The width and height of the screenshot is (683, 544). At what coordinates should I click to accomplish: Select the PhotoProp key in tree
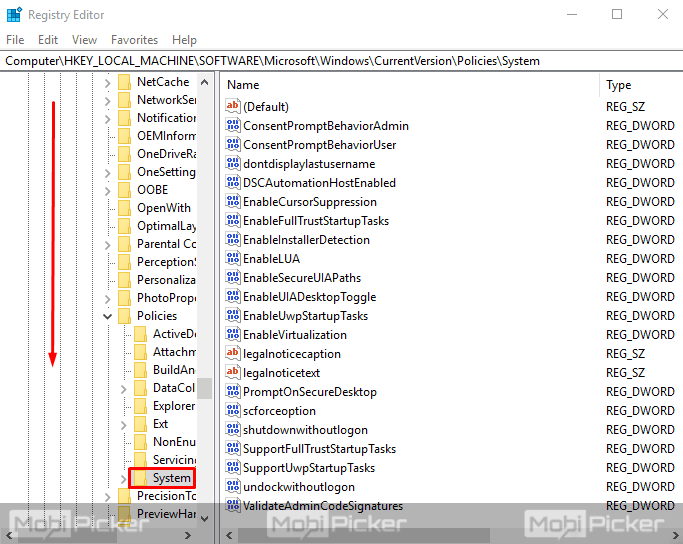166,298
